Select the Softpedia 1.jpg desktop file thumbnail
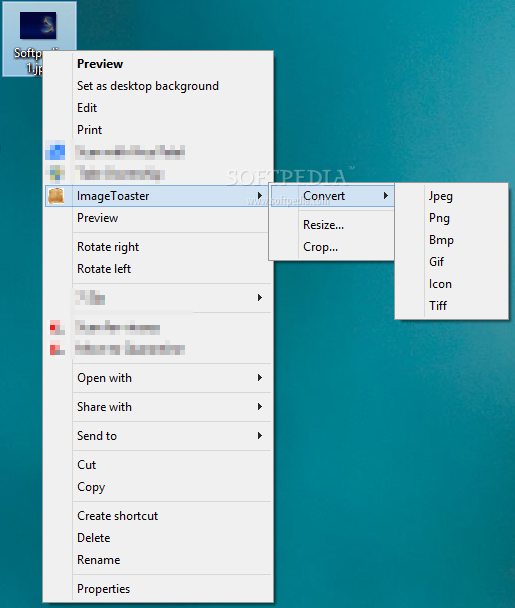The width and height of the screenshot is (515, 608). pyautogui.click(x=38, y=26)
